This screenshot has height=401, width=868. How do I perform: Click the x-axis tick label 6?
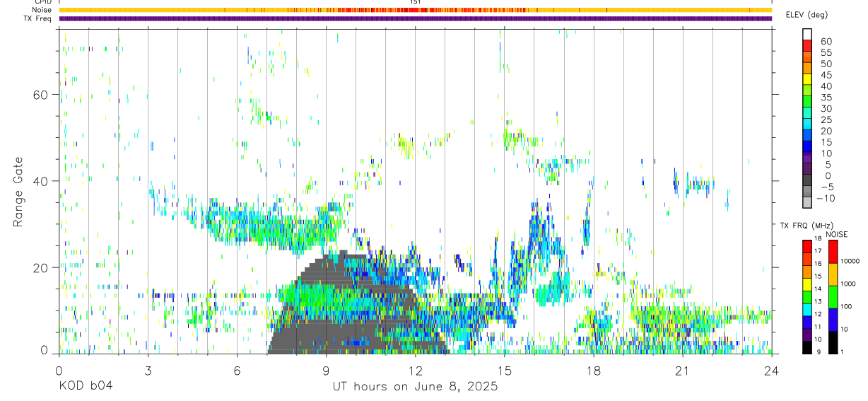tap(237, 370)
